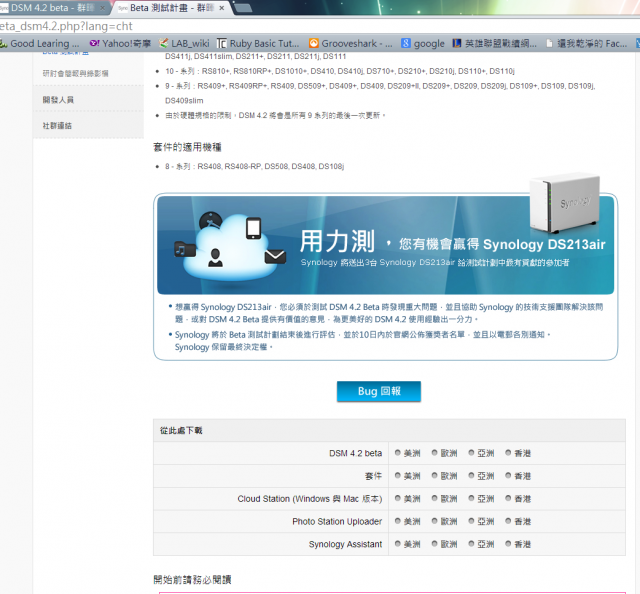Pick 香港 for Cloud Station download
The width and height of the screenshot is (640, 594).
(508, 498)
